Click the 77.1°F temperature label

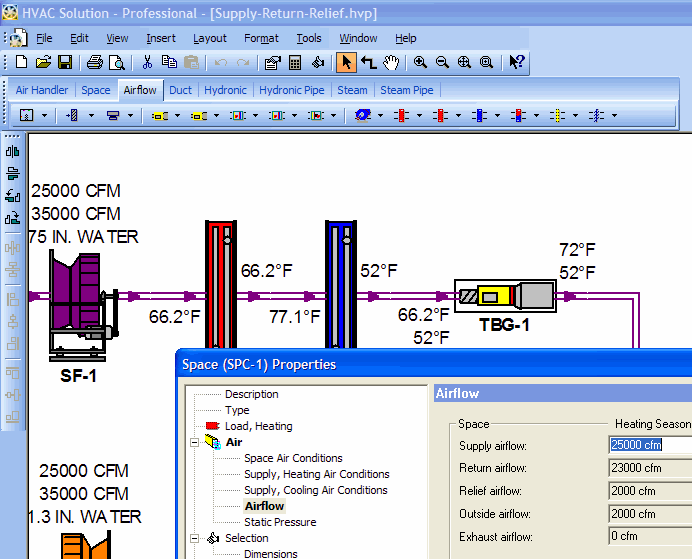tap(295, 317)
